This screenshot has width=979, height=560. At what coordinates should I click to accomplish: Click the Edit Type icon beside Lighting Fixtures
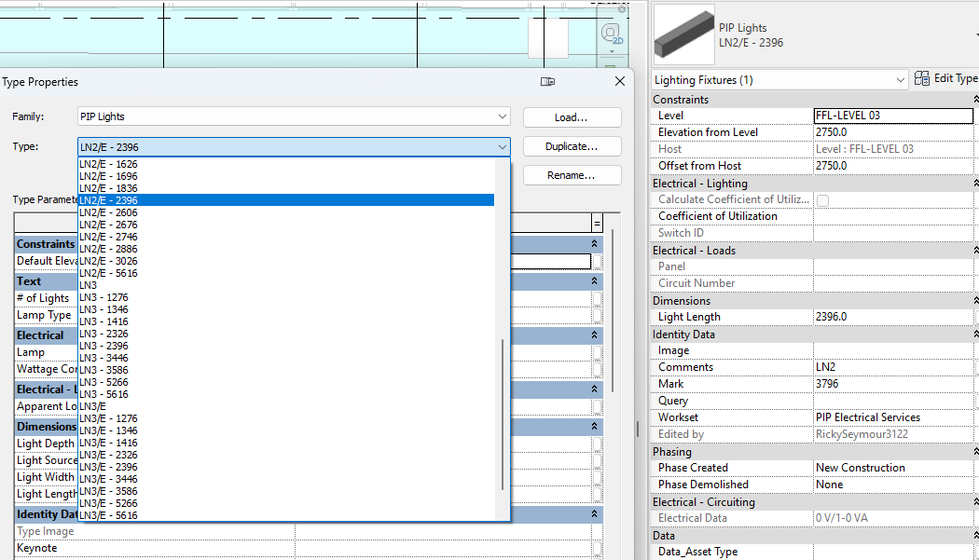tap(921, 79)
